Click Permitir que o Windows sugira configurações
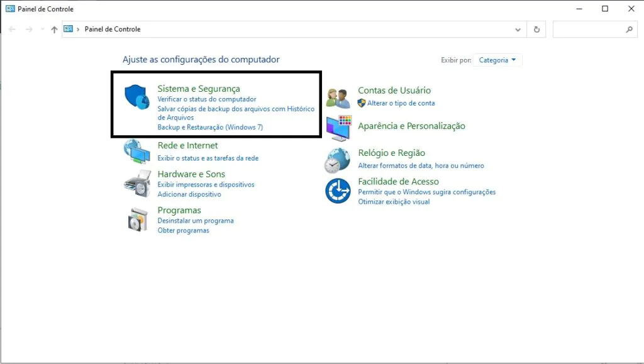Screen dimensions: 644x364 coord(427,192)
